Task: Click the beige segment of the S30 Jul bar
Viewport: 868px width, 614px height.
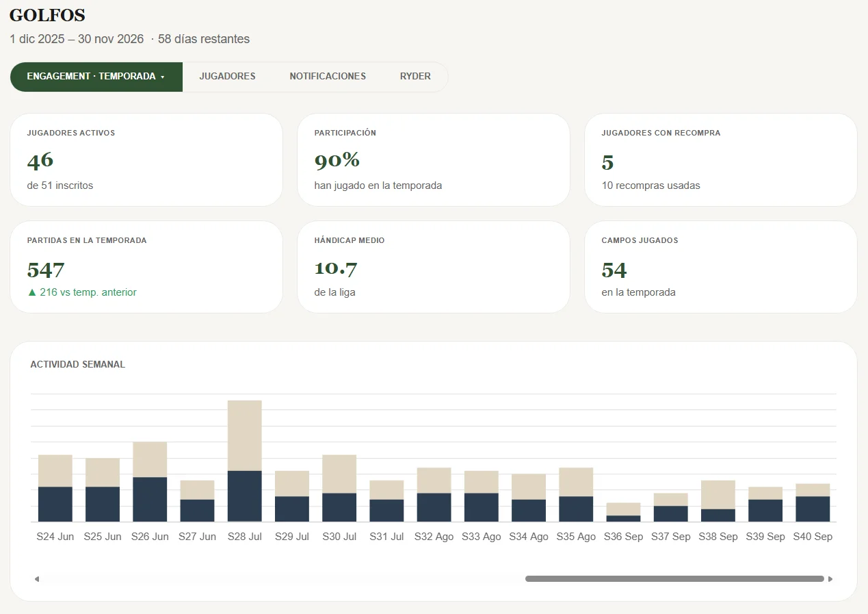Action: tap(339, 474)
